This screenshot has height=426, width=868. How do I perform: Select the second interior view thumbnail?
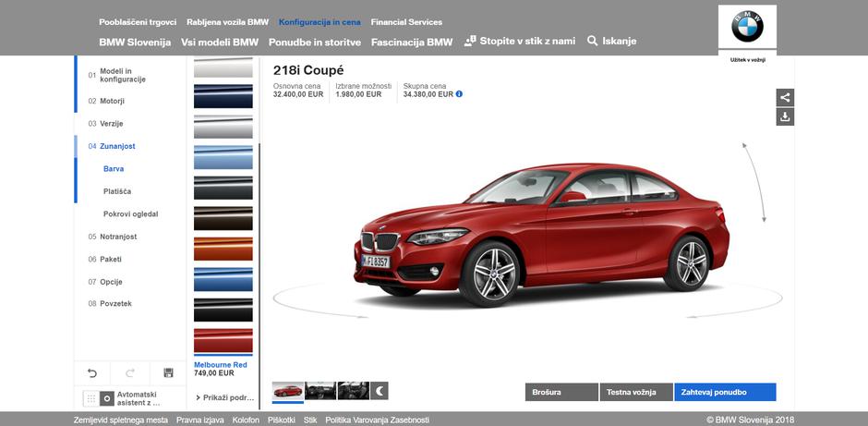point(353,391)
